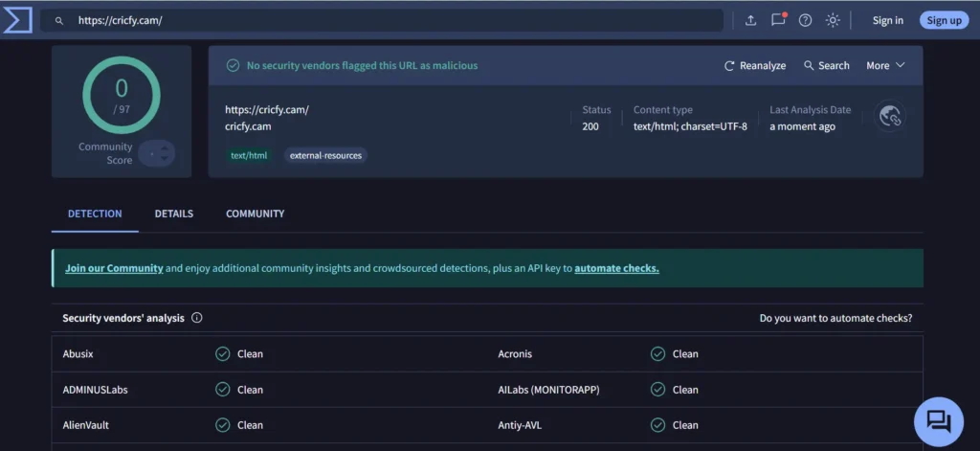Click the cricfy.cam domain text

pyautogui.click(x=248, y=126)
